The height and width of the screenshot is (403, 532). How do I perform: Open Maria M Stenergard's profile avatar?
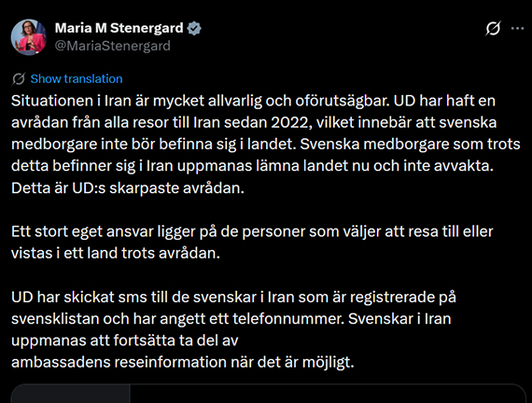(29, 37)
